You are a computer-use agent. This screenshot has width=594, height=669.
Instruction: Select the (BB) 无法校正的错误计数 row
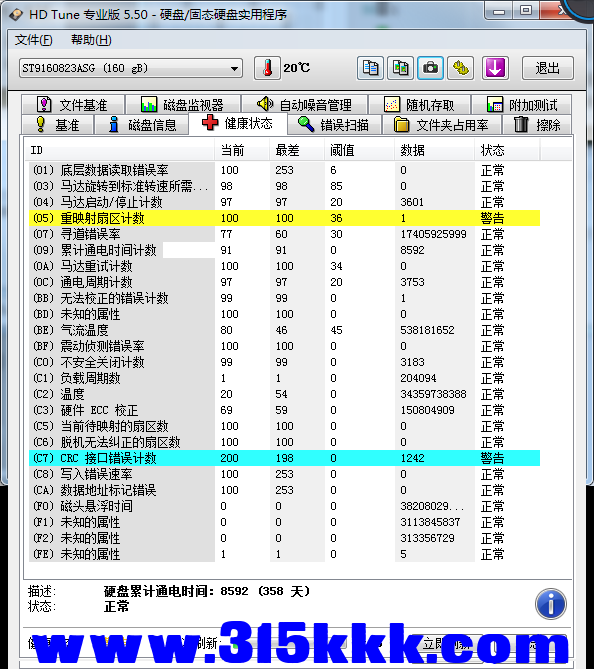(284, 298)
